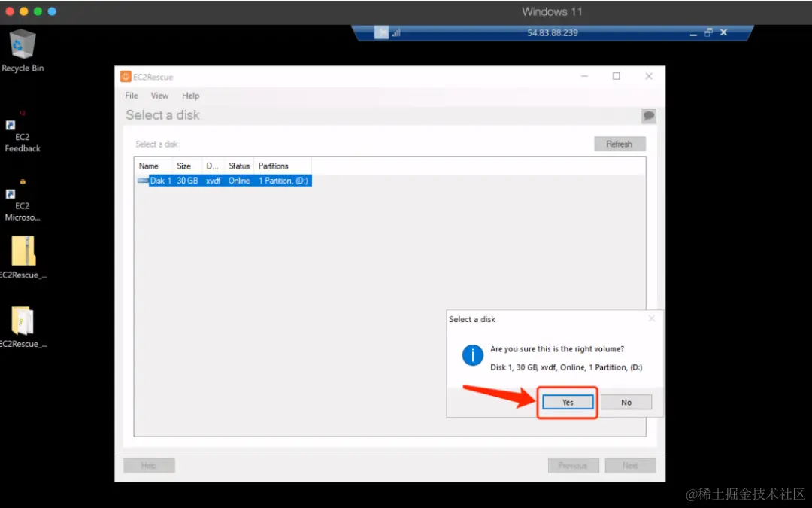Open the Help menu
The image size is (812, 508).
click(x=190, y=96)
